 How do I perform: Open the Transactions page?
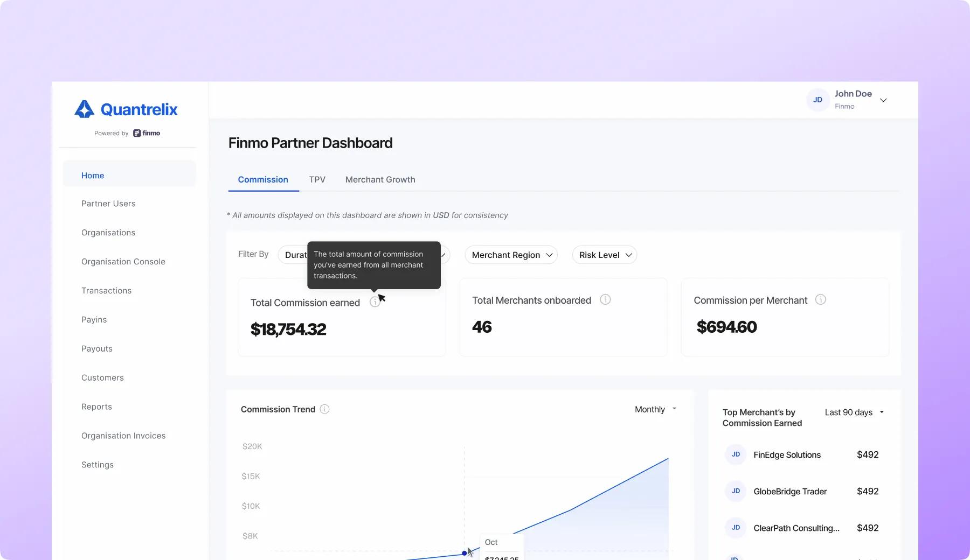coord(106,291)
